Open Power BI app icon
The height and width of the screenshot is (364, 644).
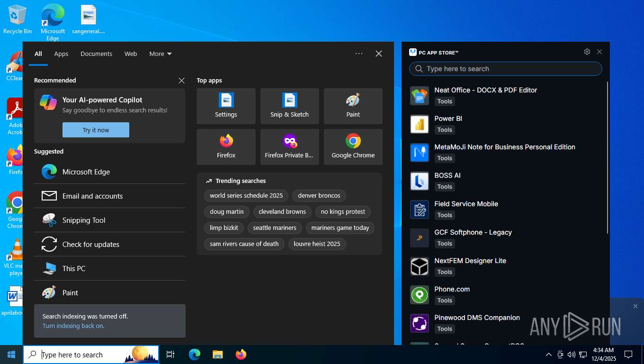click(x=420, y=124)
